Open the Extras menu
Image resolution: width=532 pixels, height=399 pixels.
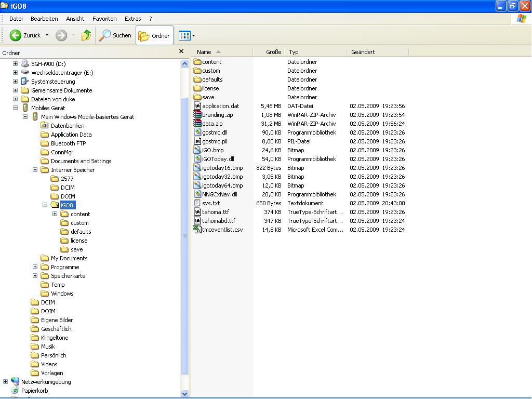(x=132, y=19)
